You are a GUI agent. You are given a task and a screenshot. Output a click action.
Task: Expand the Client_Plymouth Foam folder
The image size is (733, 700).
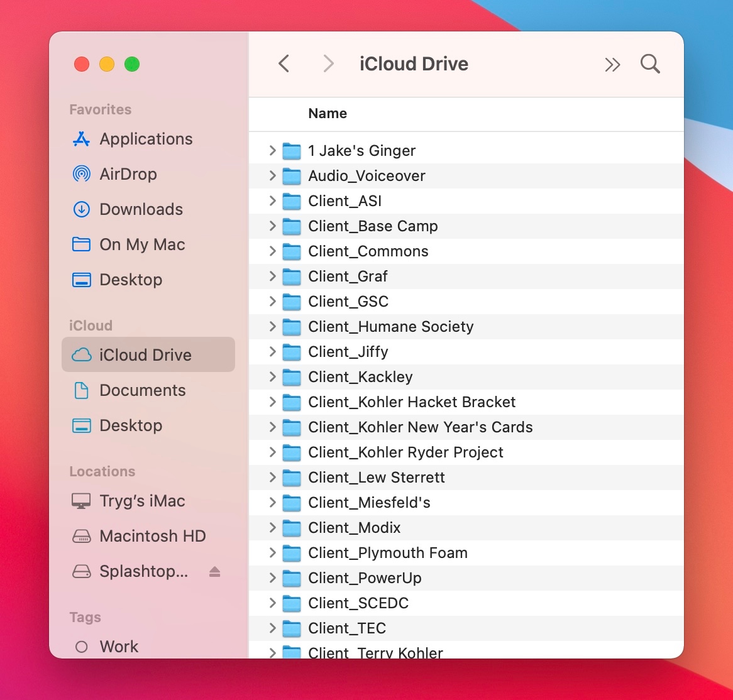[x=273, y=553]
